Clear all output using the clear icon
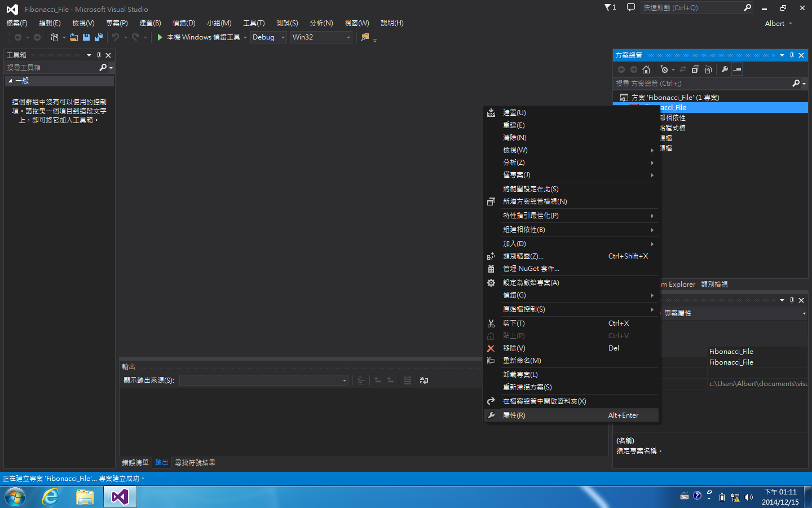 coord(407,380)
